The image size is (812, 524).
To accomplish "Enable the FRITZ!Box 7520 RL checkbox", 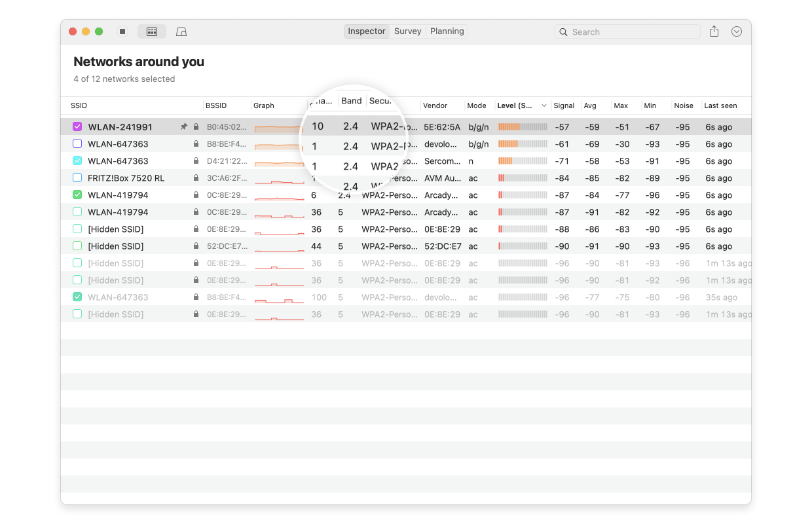I will point(77,178).
